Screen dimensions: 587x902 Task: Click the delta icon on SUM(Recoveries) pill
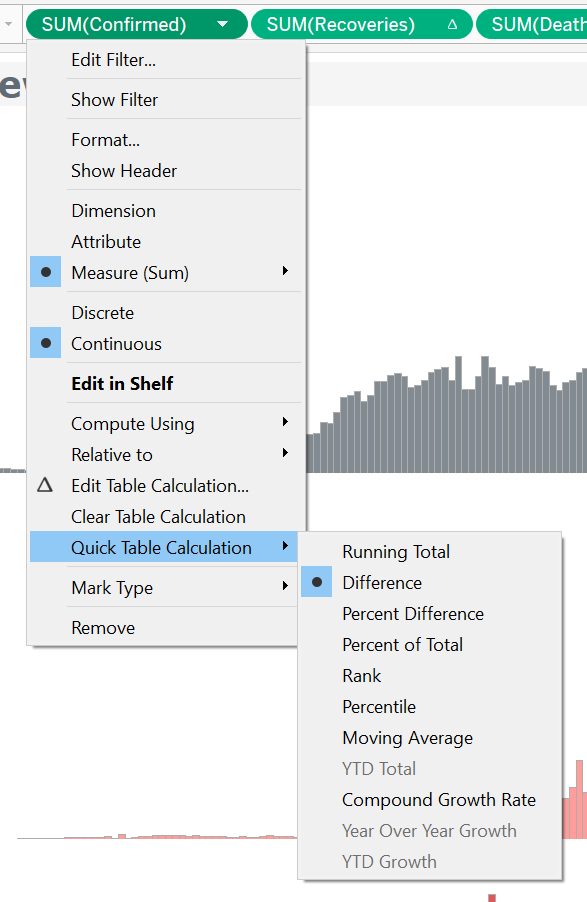pos(452,24)
